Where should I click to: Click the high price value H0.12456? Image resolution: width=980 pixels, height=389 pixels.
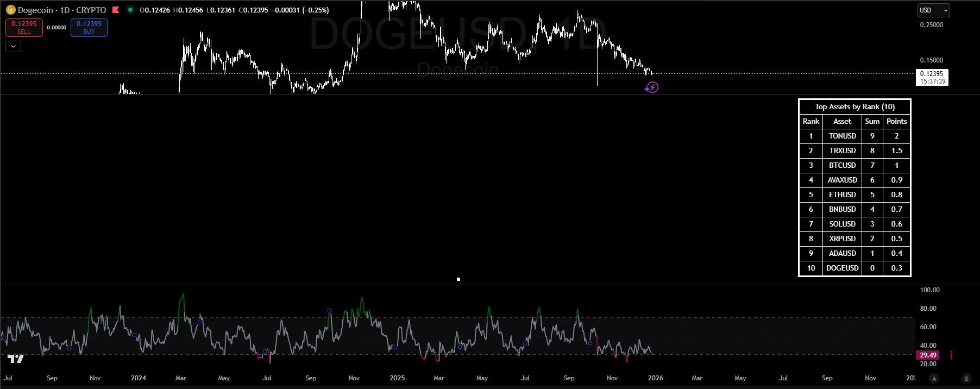(x=188, y=10)
